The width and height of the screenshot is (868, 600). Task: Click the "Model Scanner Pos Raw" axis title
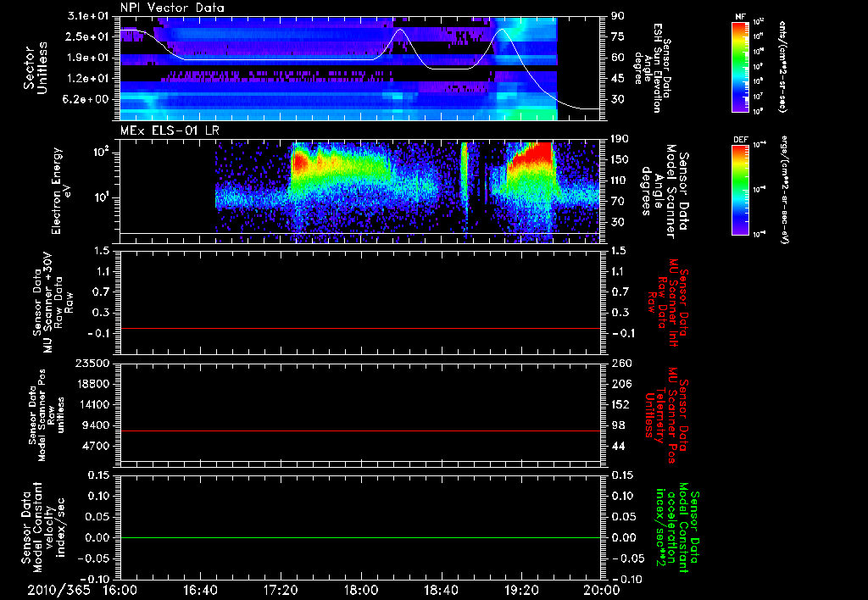pos(47,415)
